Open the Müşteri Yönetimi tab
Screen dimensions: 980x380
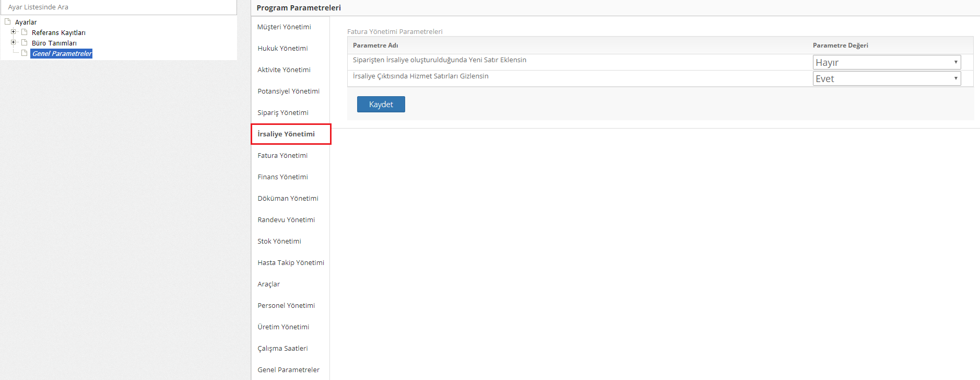[x=284, y=27]
